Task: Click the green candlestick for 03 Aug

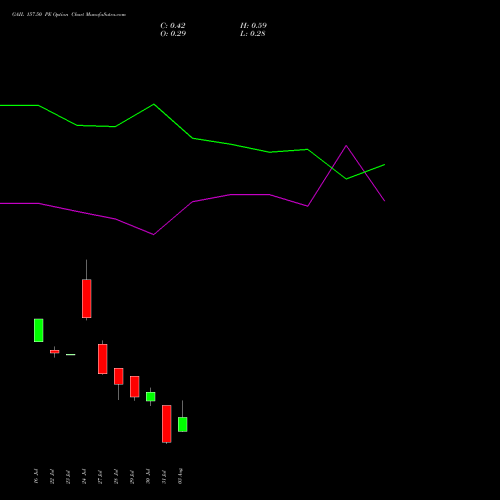Action: (183, 424)
